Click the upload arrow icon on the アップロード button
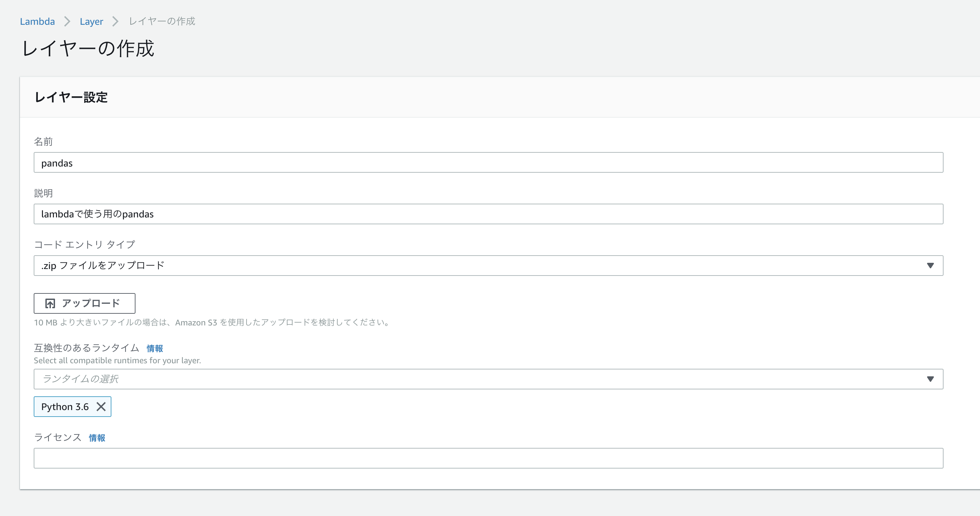Image resolution: width=980 pixels, height=516 pixels. 50,303
